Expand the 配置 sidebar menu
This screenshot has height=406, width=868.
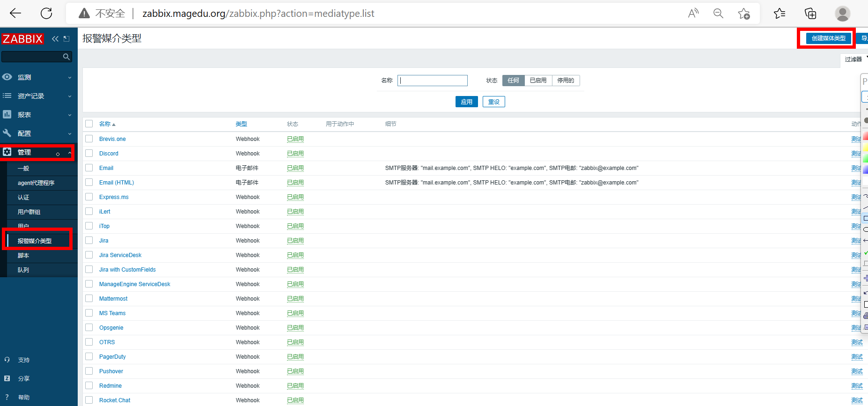pyautogui.click(x=38, y=133)
